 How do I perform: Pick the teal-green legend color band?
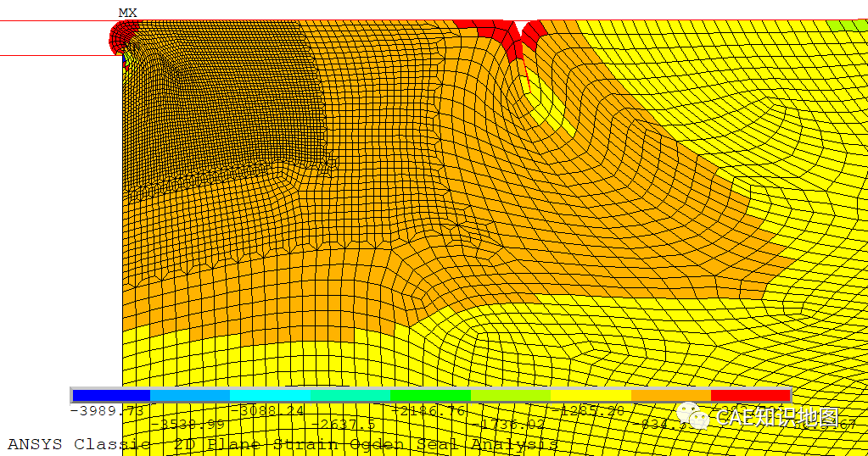[350, 395]
